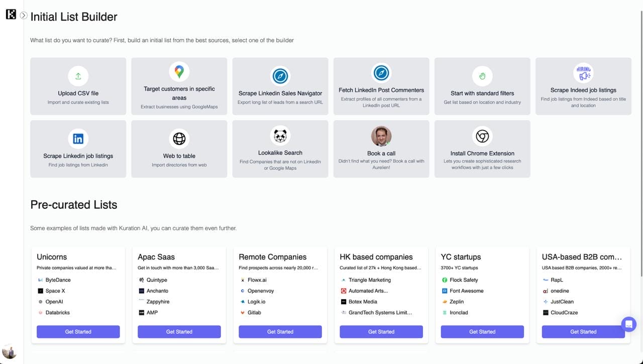This screenshot has height=364, width=643.
Task: Expand the sidebar with chevron arrow
Action: (24, 16)
